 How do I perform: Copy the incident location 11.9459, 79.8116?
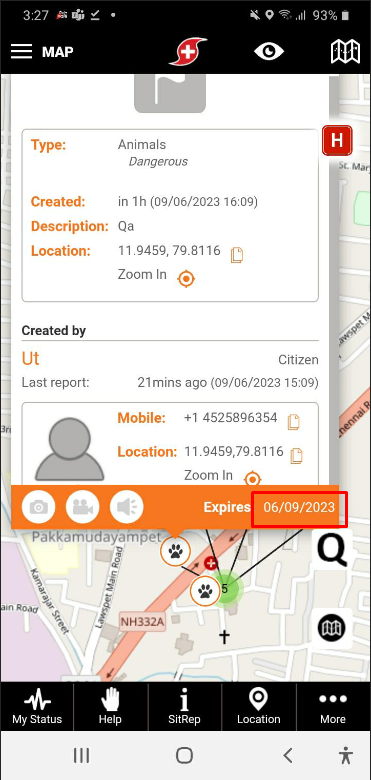click(237, 255)
